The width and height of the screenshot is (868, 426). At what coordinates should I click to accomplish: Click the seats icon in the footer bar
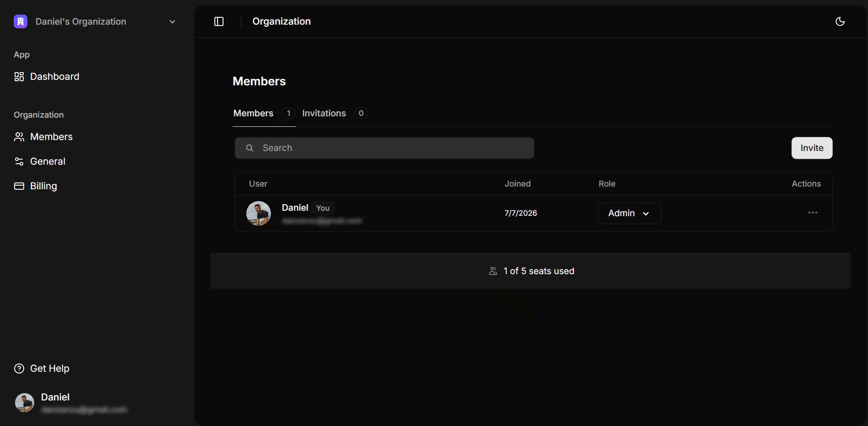[493, 271]
